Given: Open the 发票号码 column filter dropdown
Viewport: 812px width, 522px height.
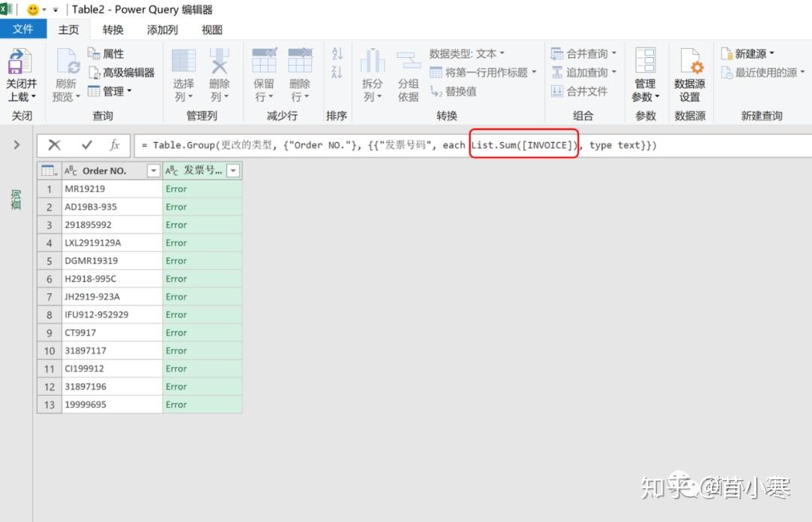Looking at the screenshot, I should click(233, 170).
